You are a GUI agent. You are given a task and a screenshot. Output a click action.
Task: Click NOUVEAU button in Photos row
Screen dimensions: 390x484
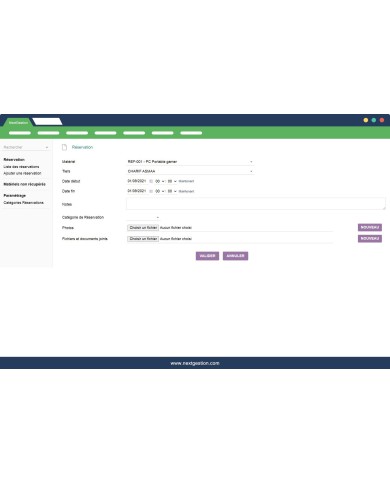pos(370,227)
